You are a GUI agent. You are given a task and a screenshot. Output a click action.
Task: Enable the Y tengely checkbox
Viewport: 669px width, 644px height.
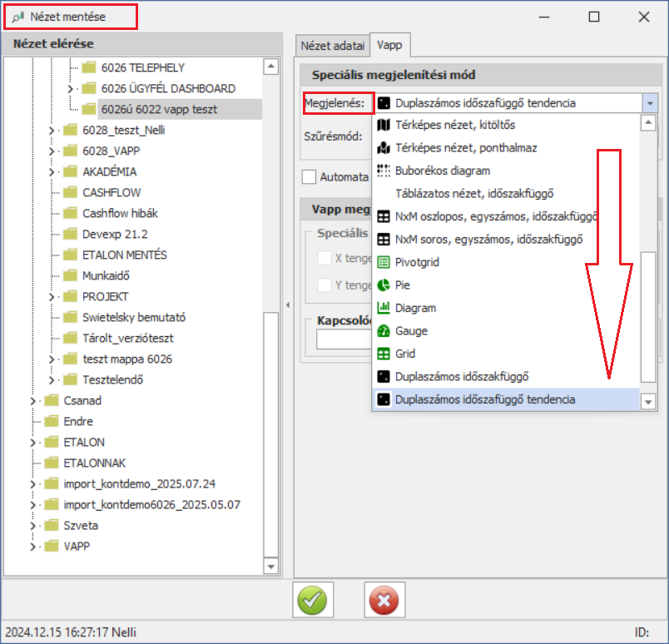(x=325, y=285)
